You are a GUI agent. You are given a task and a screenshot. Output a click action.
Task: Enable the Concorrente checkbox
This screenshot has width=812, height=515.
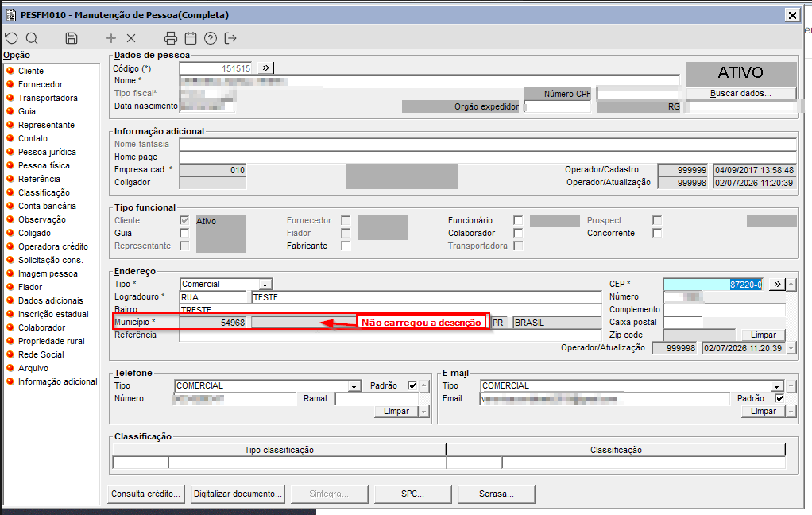tap(657, 233)
